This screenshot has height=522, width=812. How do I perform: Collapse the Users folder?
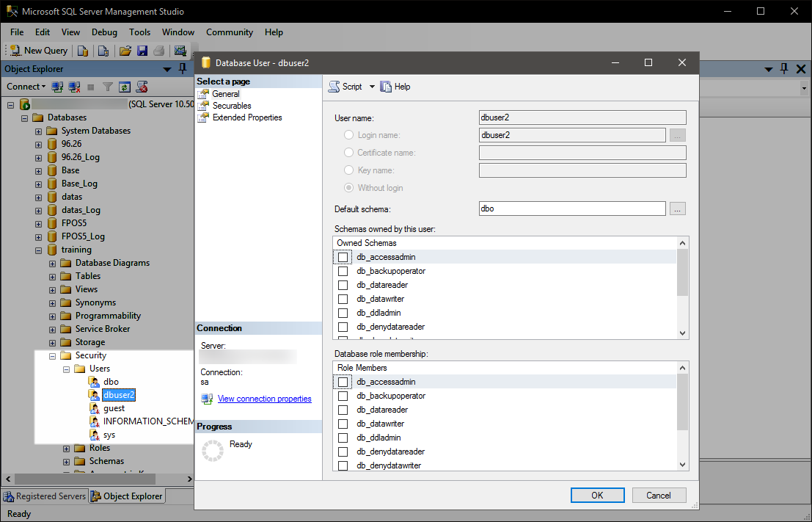pyautogui.click(x=66, y=369)
